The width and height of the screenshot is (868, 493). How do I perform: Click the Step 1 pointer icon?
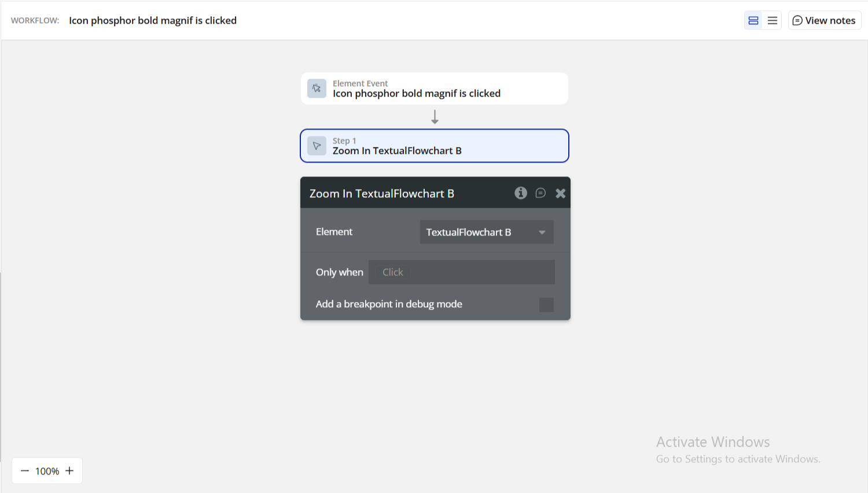(317, 146)
